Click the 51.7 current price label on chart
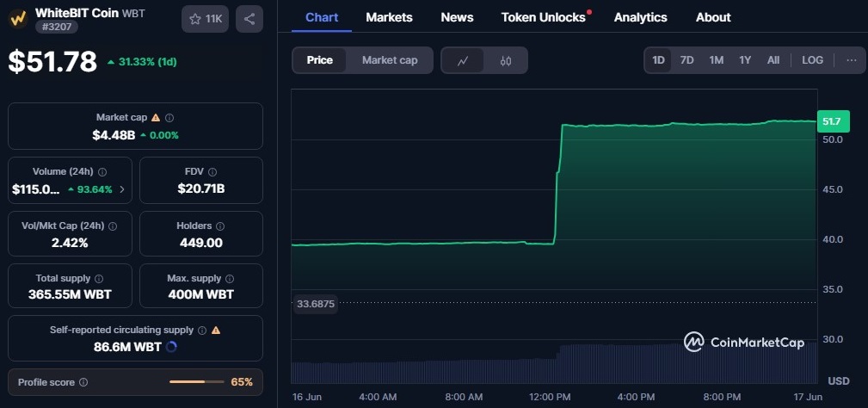This screenshot has width=868, height=408. (833, 121)
